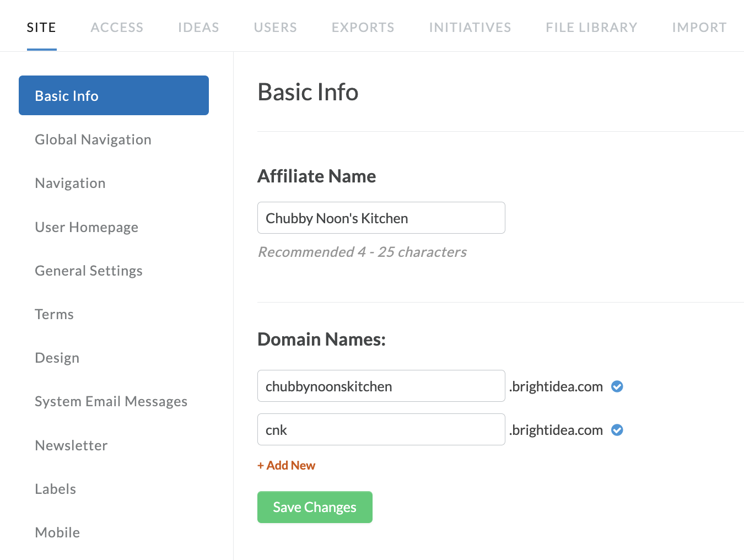Select Newsletter in sidebar
Viewport: 744px width, 560px height.
71,445
